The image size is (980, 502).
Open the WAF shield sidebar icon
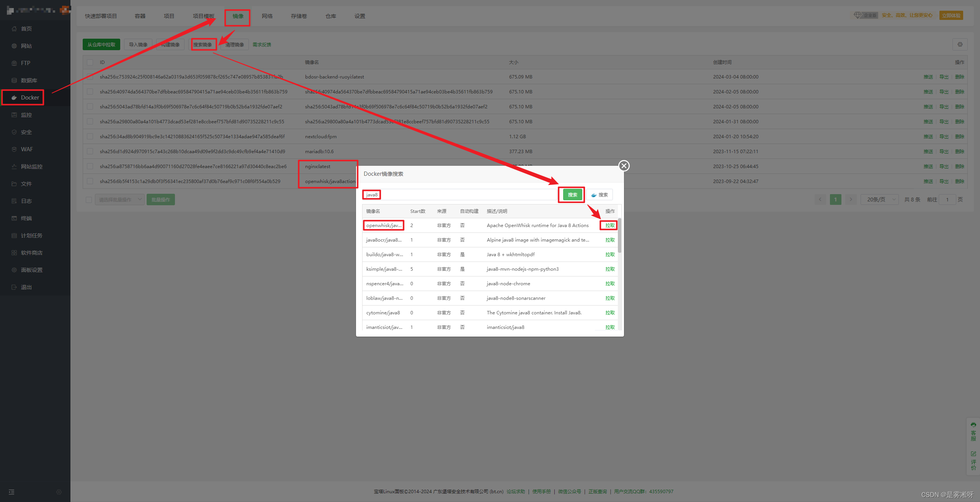[x=14, y=149]
